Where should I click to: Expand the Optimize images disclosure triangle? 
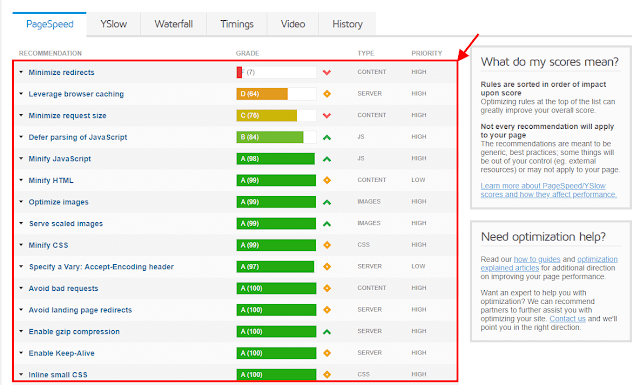pos(21,202)
